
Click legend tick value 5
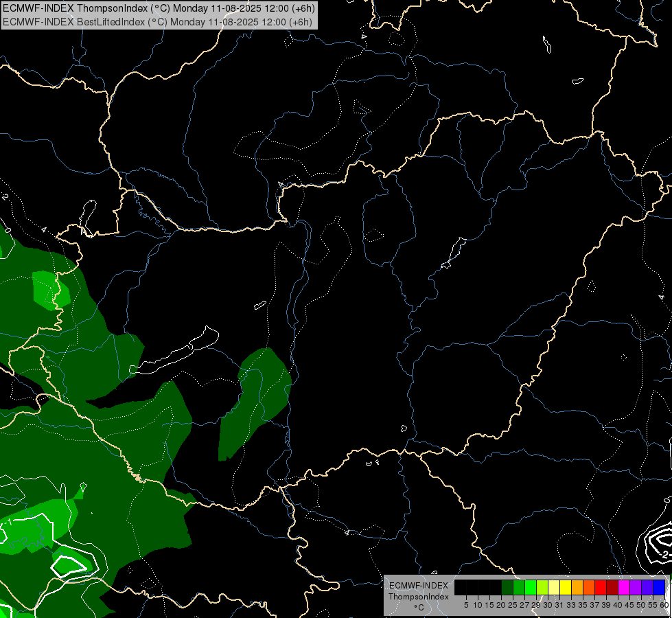tap(466, 605)
